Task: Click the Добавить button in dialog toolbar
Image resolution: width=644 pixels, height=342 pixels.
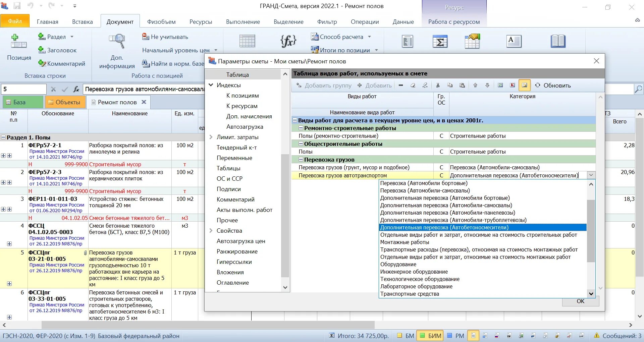Action: point(374,85)
